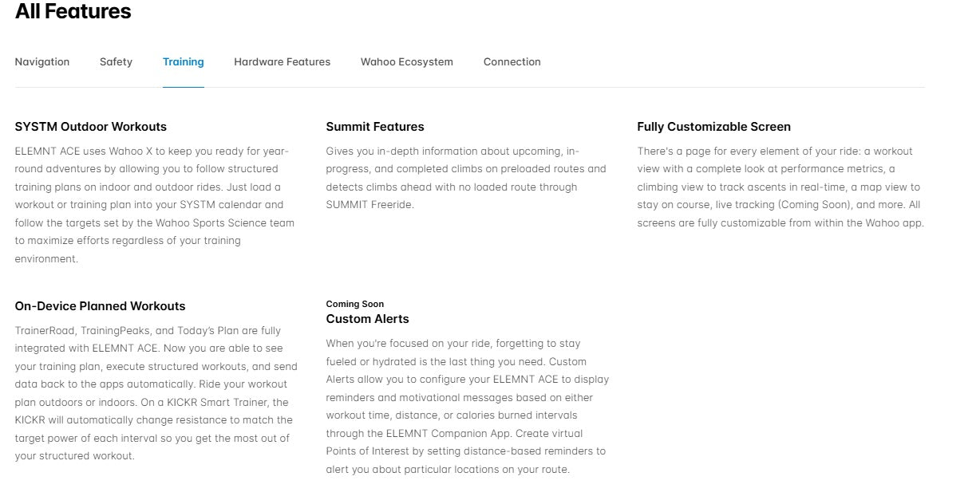Click the Summit Features description text
Image resolution: width=980 pixels, height=504 pixels.
coord(465,178)
